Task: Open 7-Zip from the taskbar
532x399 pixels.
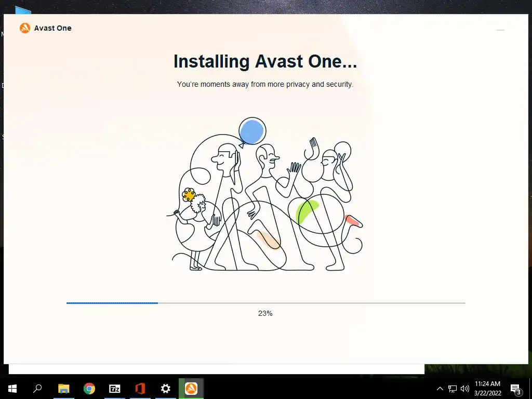Action: click(x=115, y=389)
